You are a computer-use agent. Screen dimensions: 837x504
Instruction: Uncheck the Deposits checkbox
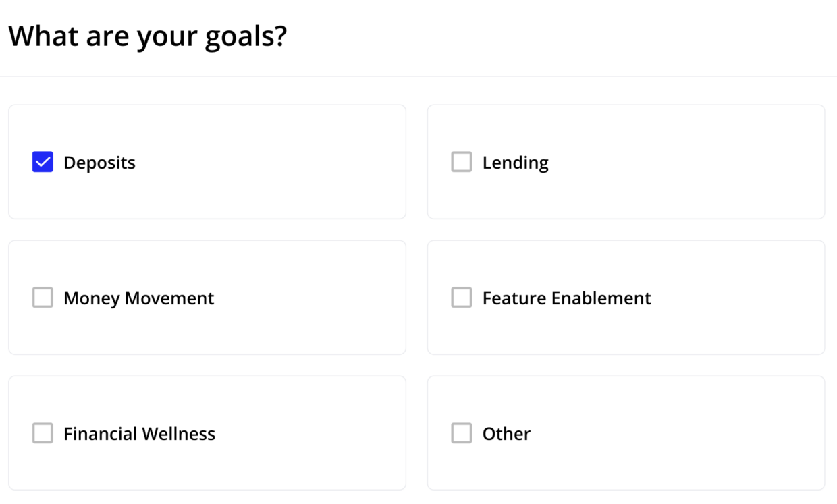point(43,162)
